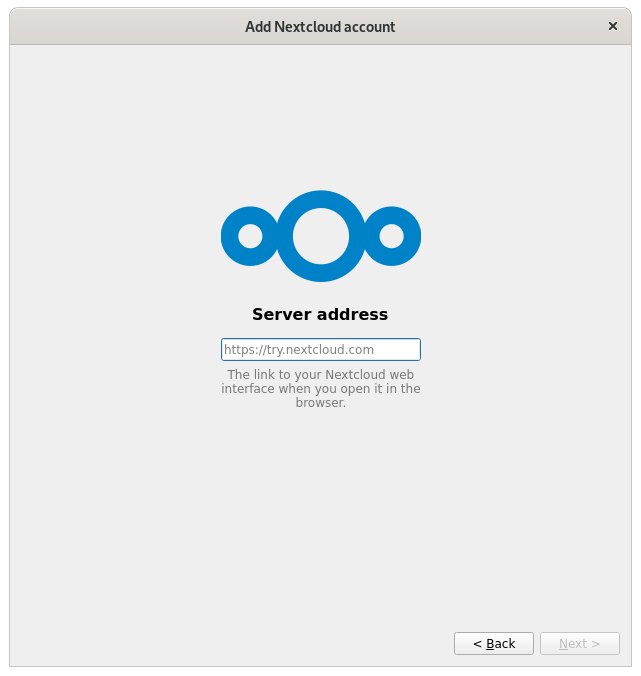Screen dimensions: 641x676
Task: Click the Nextcloud logo
Action: (321, 236)
